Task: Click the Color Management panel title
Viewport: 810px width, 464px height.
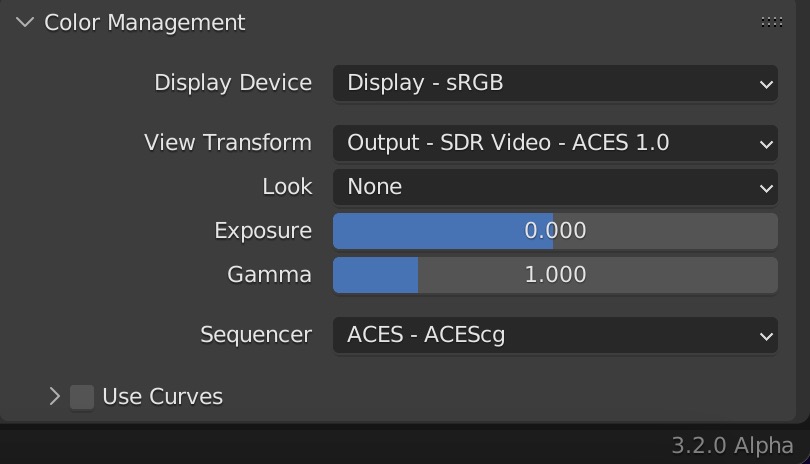Action: [145, 23]
